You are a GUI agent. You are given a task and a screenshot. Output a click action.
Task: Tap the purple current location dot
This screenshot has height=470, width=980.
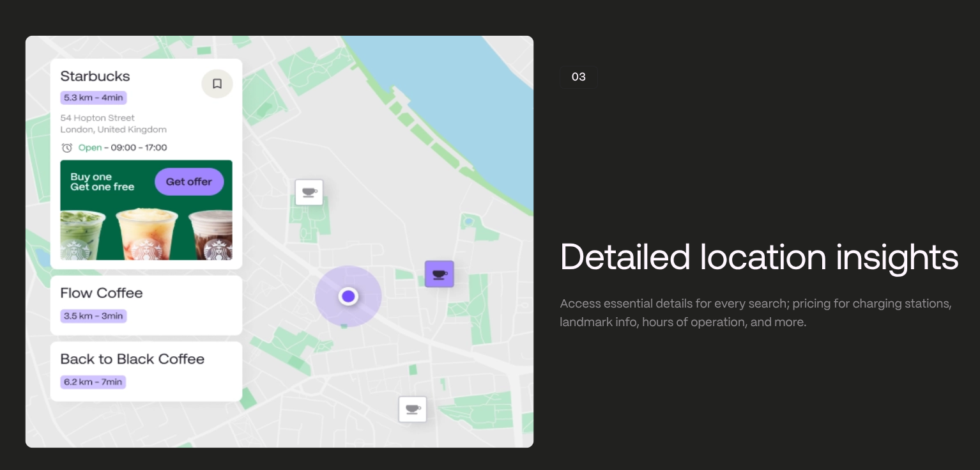point(348,296)
